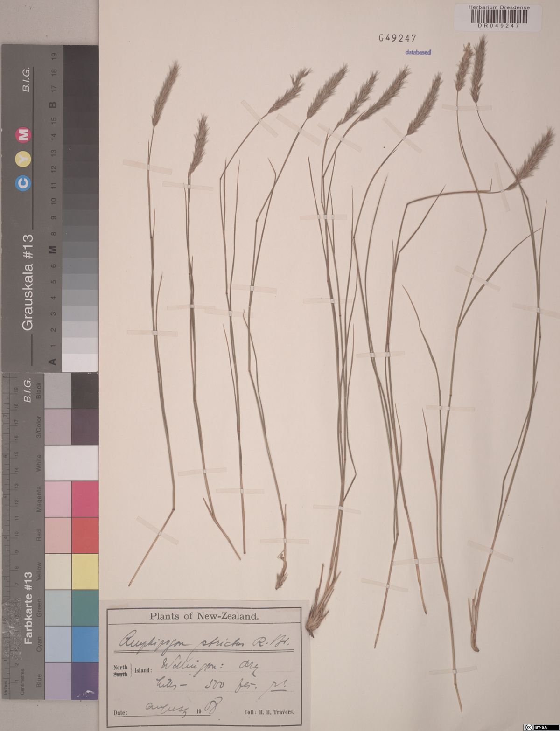560x731 pixels.
Task: Select the saturated red color patch
Action: click(85, 535)
